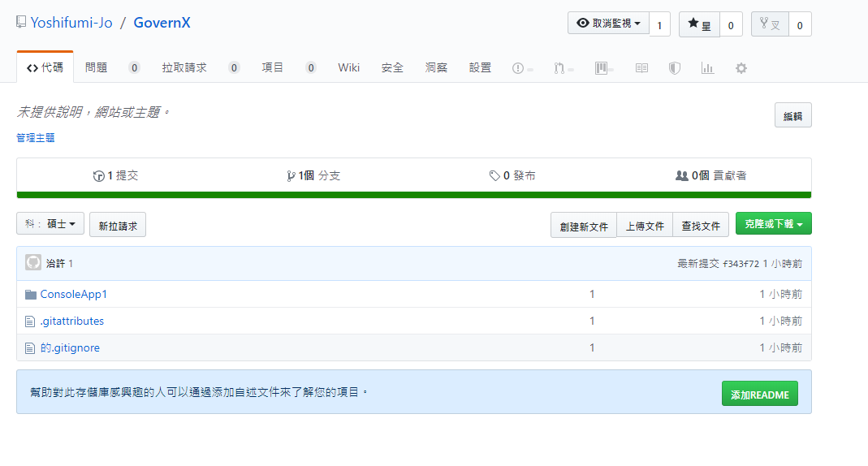Open commit message 1 in ConsoleApp1 row
This screenshot has width=868, height=466.
(x=592, y=294)
